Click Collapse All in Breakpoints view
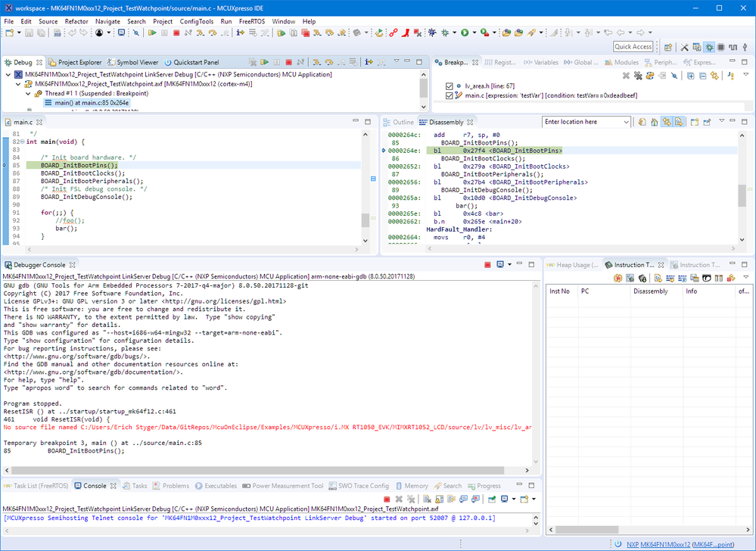This screenshot has width=756, height=551. pyautogui.click(x=702, y=76)
